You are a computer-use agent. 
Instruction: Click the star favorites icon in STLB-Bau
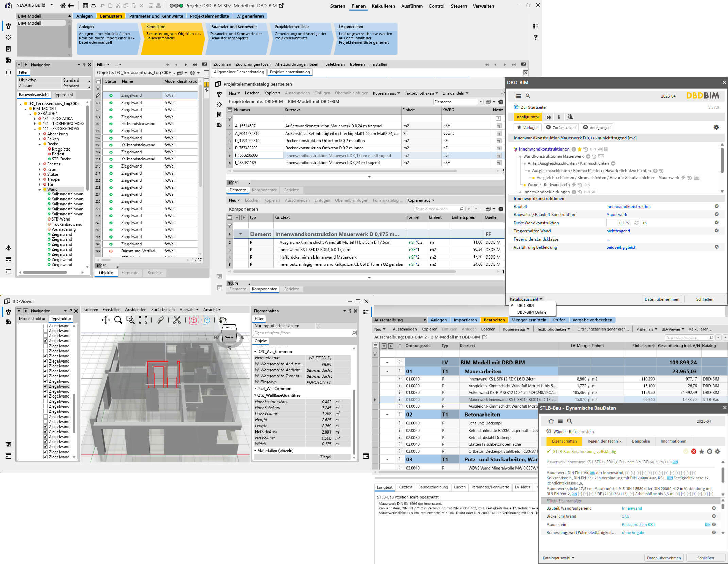(701, 452)
